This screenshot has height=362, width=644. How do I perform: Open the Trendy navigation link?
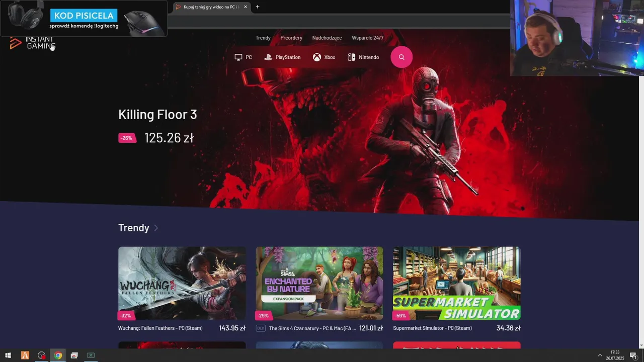click(263, 38)
